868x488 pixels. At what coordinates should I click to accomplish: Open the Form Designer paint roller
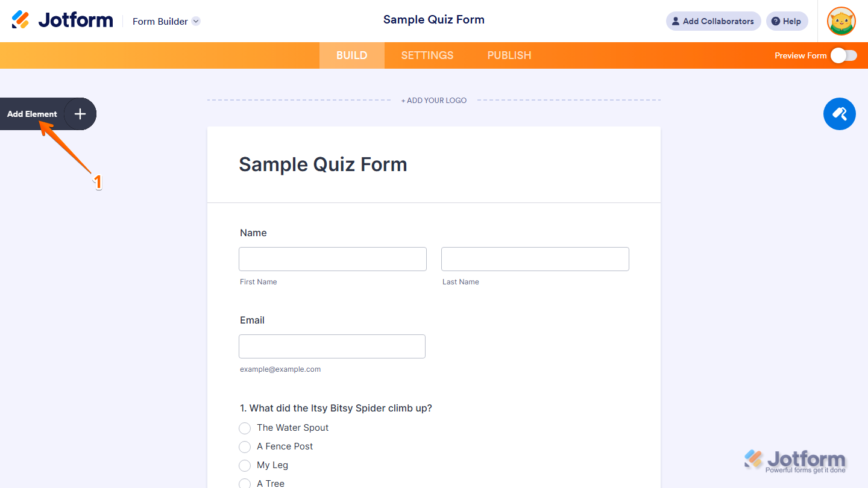click(839, 114)
